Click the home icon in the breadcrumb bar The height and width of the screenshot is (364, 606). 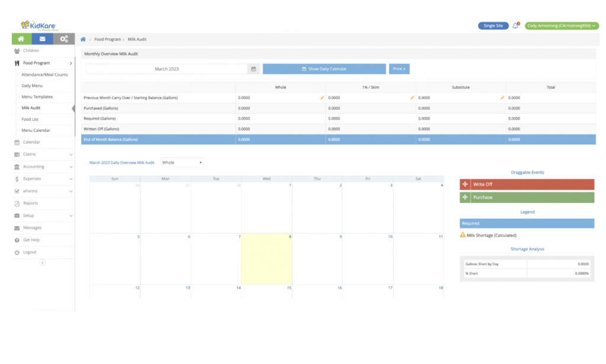coord(82,39)
